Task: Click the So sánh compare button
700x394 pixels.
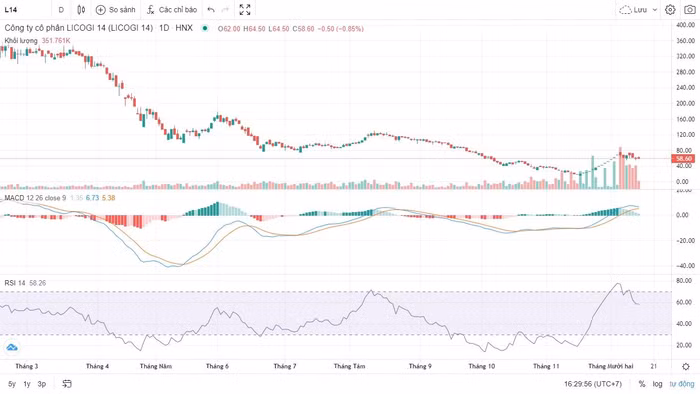Action: (116, 9)
